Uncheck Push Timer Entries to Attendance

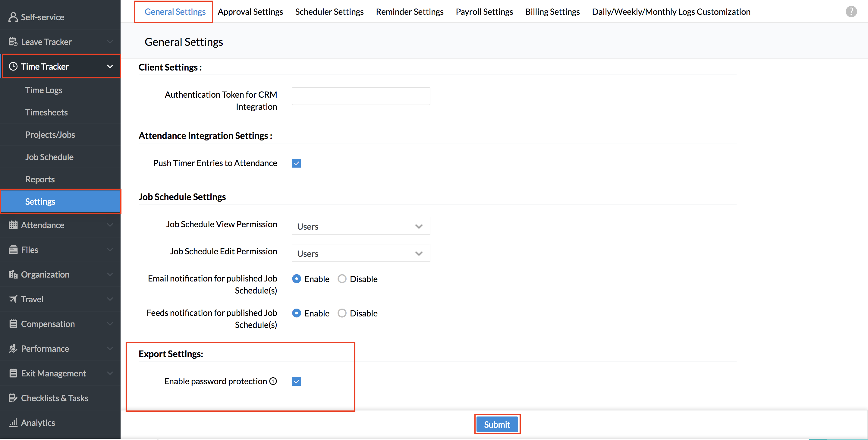tap(296, 163)
